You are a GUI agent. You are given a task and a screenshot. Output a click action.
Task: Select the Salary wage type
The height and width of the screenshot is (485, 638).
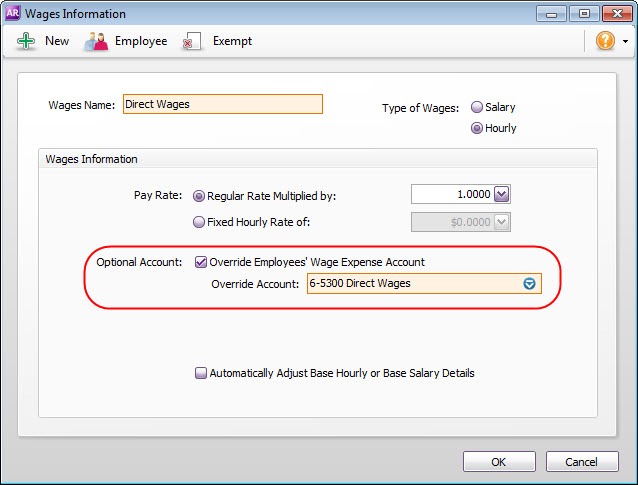pos(477,107)
